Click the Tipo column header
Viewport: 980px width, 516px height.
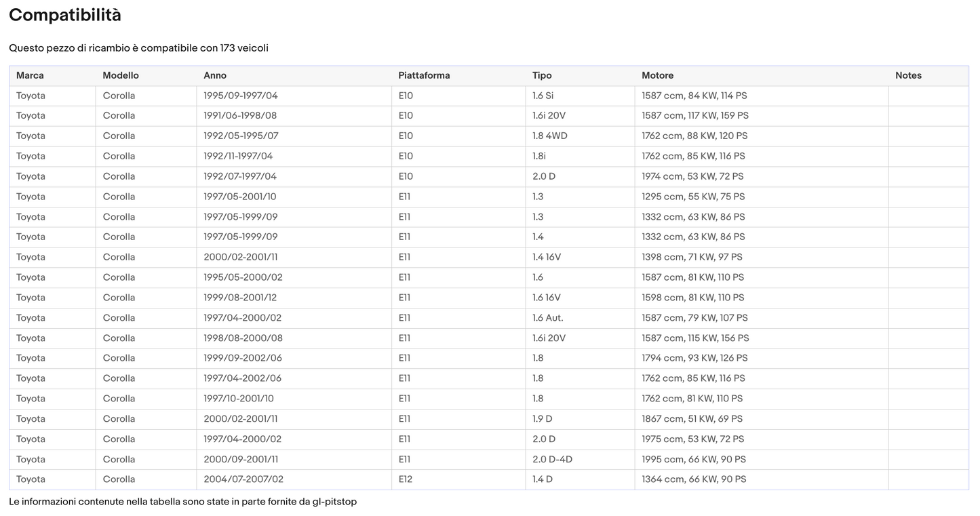tap(542, 75)
